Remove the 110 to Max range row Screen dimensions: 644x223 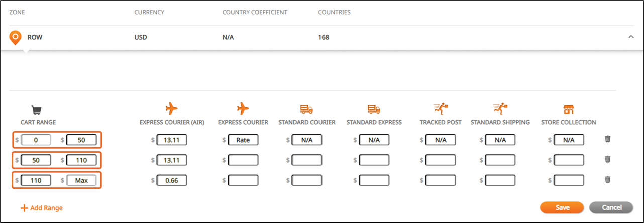pyautogui.click(x=607, y=179)
